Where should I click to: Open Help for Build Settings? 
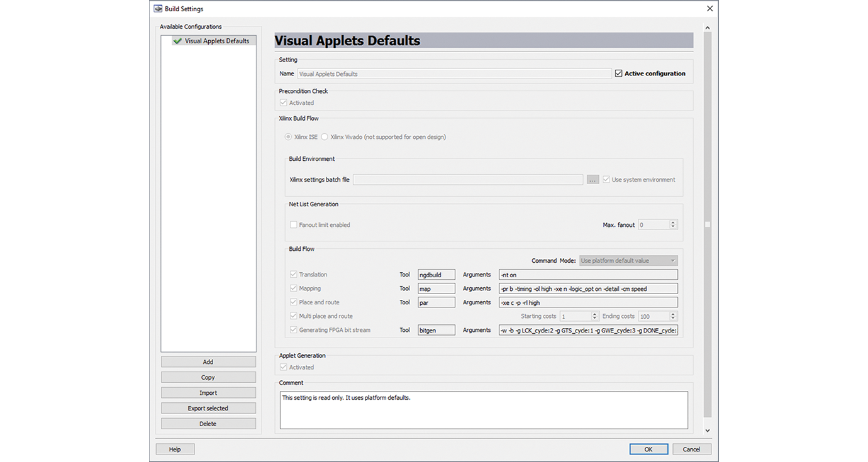tap(175, 449)
